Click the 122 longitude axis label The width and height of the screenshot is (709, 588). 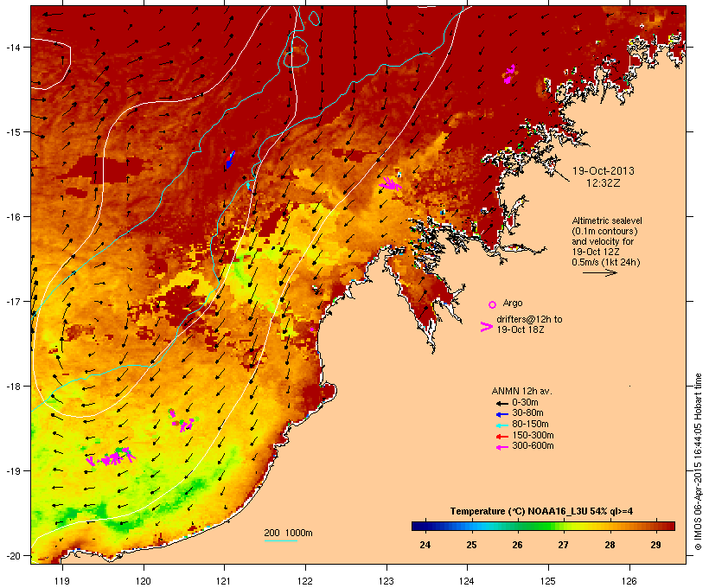pyautogui.click(x=305, y=581)
